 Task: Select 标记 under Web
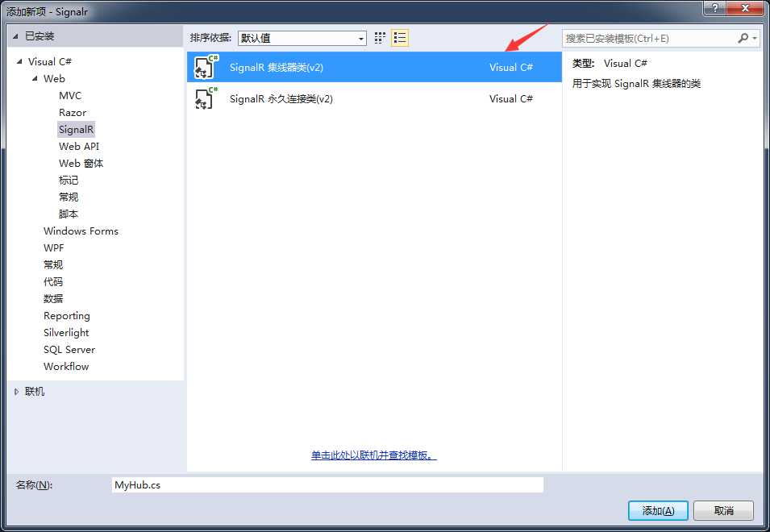click(x=69, y=180)
